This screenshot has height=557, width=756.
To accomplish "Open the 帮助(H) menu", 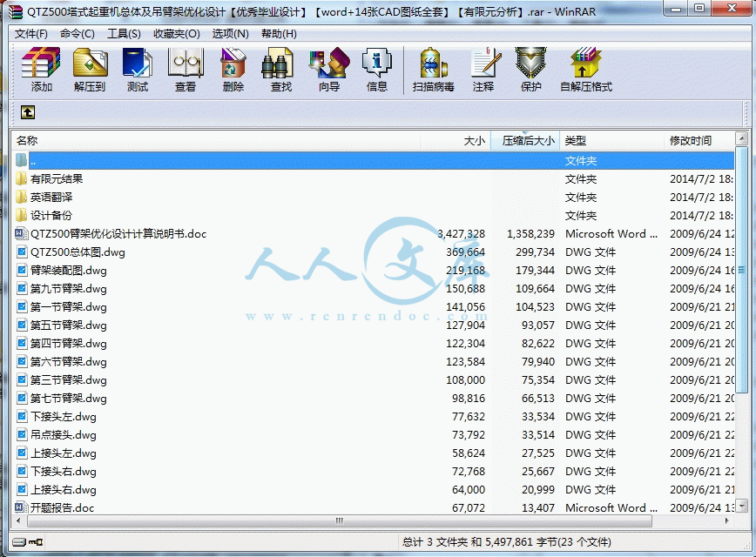I will (280, 34).
